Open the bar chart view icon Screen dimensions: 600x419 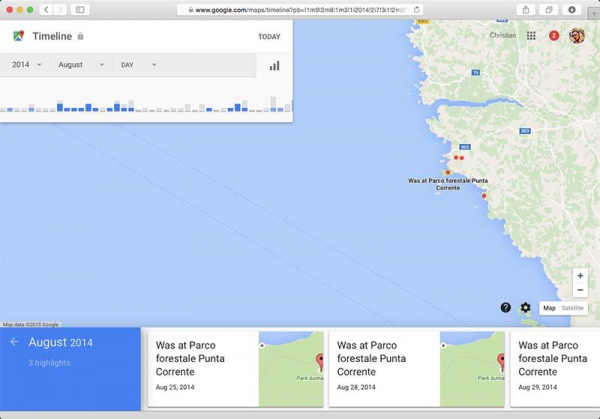click(x=274, y=65)
